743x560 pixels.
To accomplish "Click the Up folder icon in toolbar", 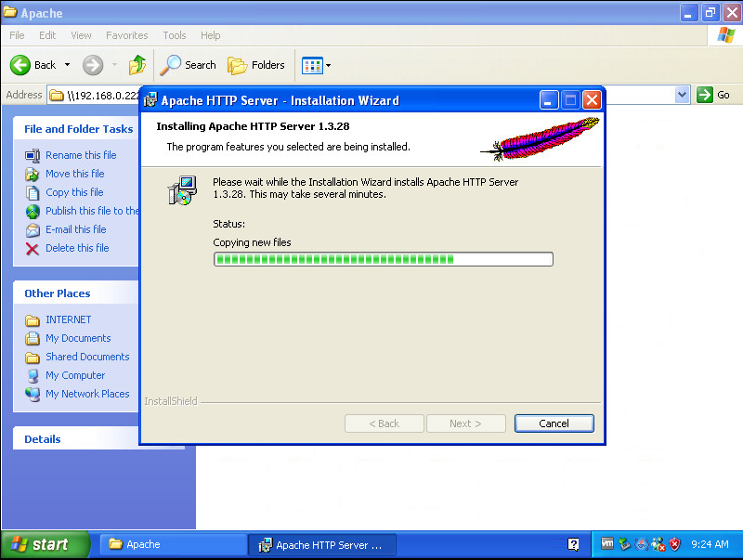I will coord(137,65).
